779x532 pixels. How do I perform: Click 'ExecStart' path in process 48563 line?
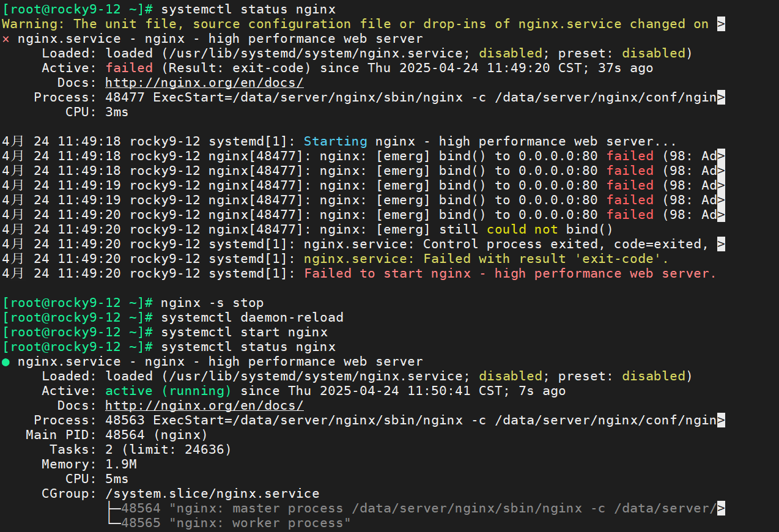point(435,420)
